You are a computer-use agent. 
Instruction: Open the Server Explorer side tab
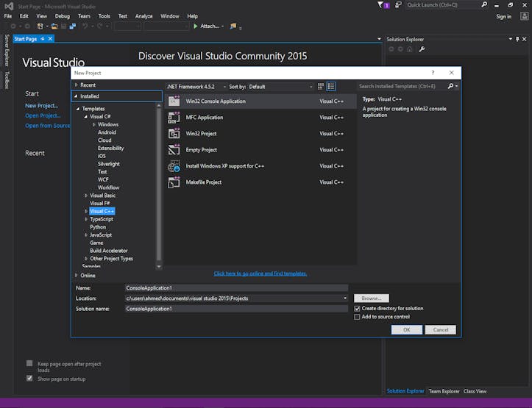[x=7, y=50]
